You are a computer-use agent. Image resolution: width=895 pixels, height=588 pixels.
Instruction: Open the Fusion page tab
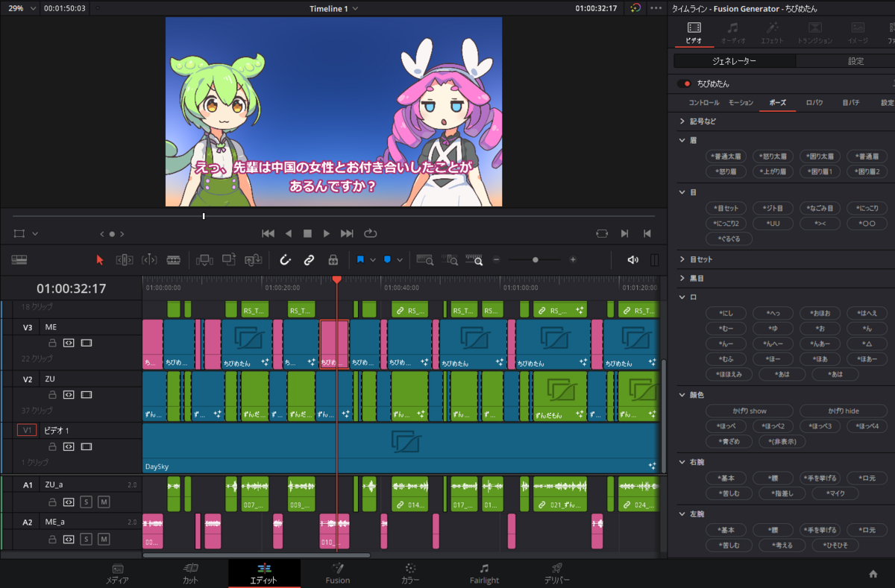tap(337, 573)
